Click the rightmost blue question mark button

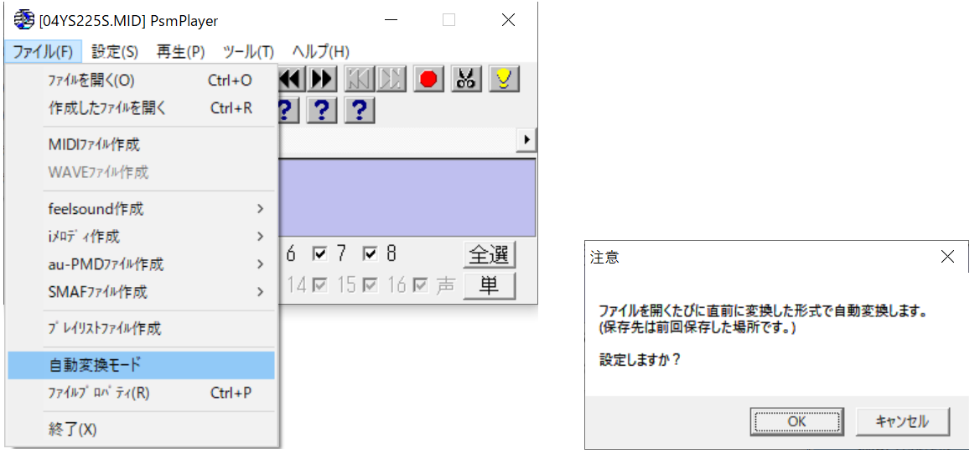(x=360, y=111)
